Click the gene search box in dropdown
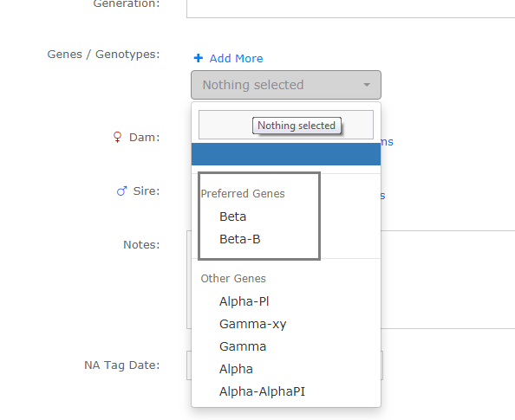This screenshot has width=515, height=420. click(x=286, y=125)
